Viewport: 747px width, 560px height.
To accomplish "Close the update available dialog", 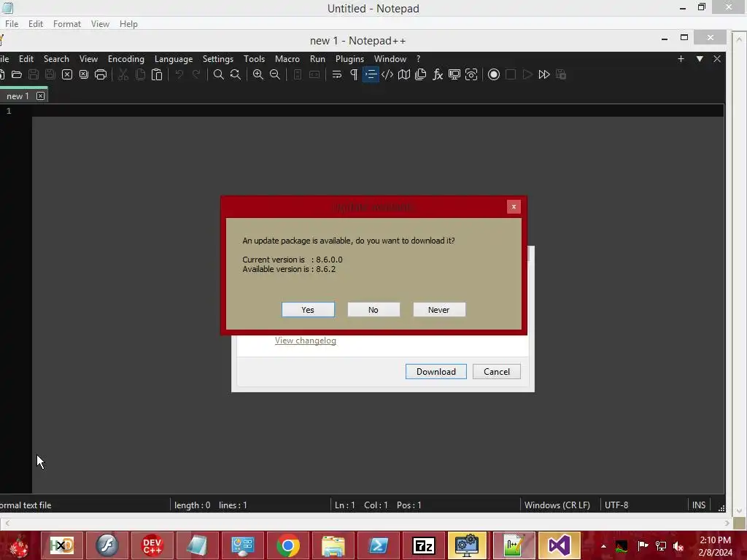I will pyautogui.click(x=514, y=206).
